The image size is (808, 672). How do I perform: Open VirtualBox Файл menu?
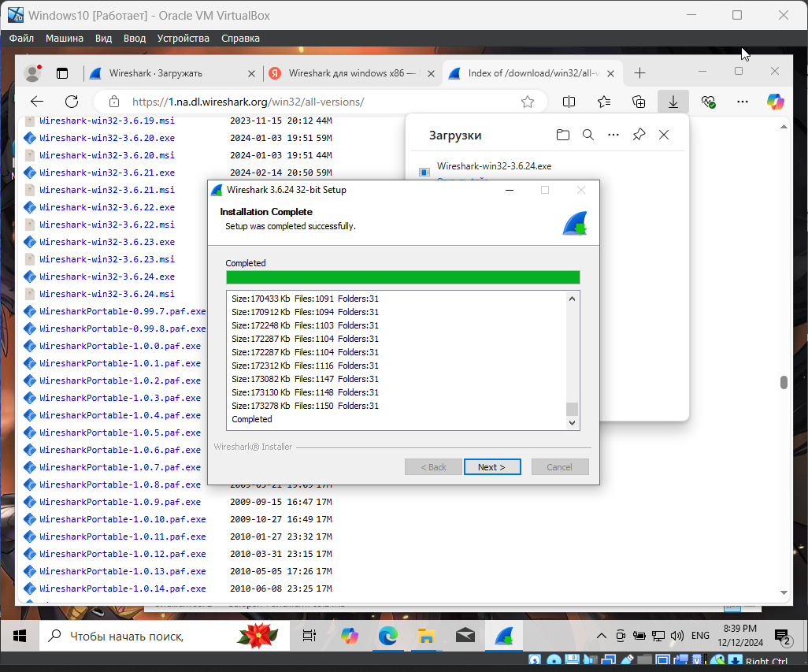21,38
